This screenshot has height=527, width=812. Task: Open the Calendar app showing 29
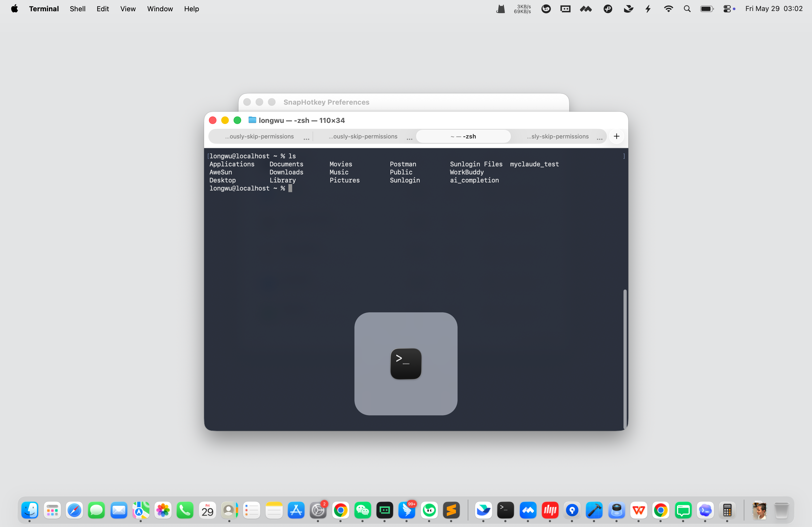click(208, 510)
